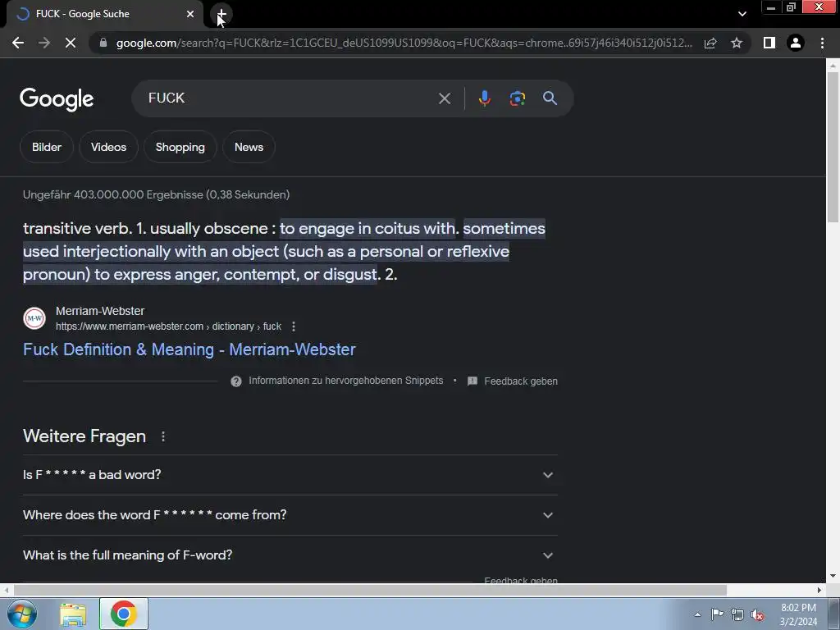Click the vertical page scrollbar thumb
840x630 pixels.
coord(833,146)
